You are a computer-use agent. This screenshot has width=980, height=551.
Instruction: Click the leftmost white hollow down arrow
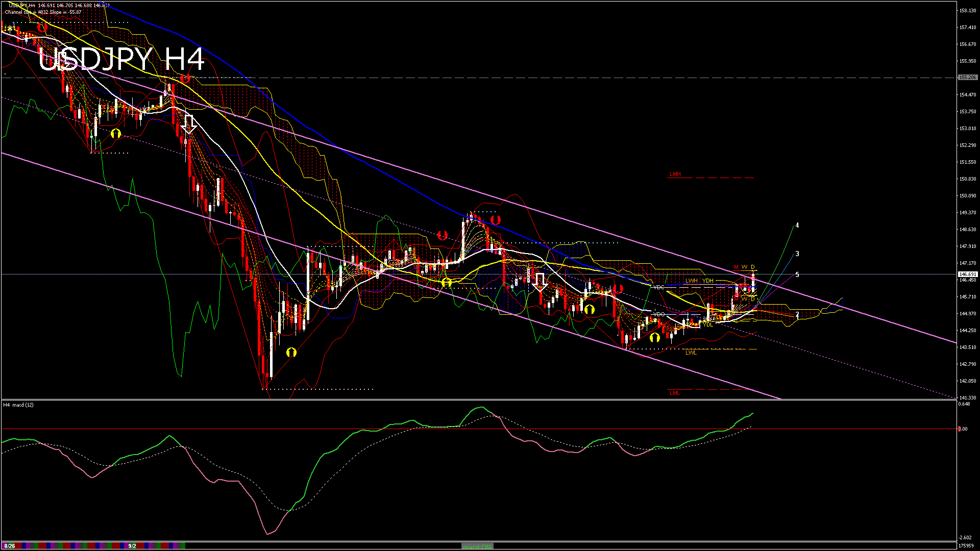tap(189, 124)
